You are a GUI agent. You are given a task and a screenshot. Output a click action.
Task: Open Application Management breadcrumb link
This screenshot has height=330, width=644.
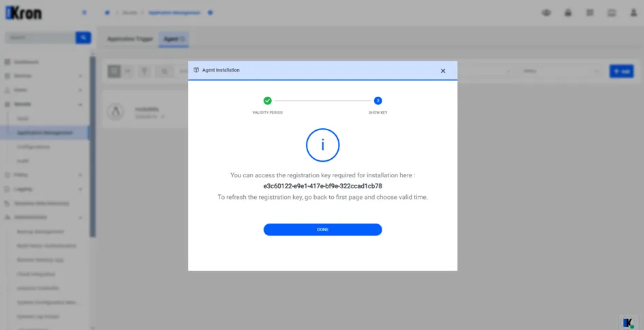(x=174, y=13)
